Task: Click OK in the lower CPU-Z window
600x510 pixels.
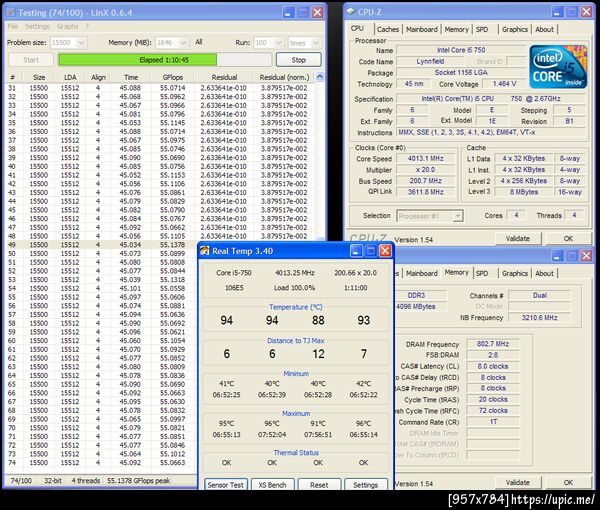Action: pyautogui.click(x=568, y=482)
